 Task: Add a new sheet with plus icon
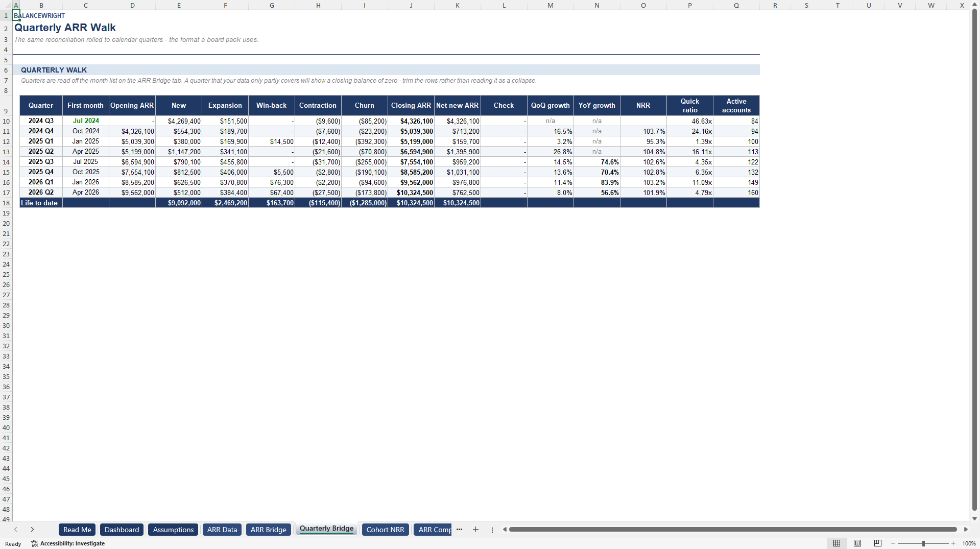tap(475, 530)
